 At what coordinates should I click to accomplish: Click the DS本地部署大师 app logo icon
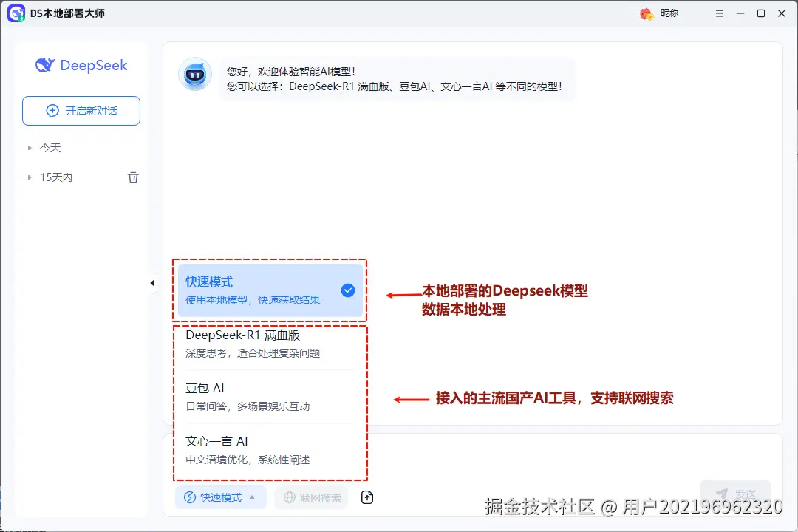pyautogui.click(x=16, y=13)
